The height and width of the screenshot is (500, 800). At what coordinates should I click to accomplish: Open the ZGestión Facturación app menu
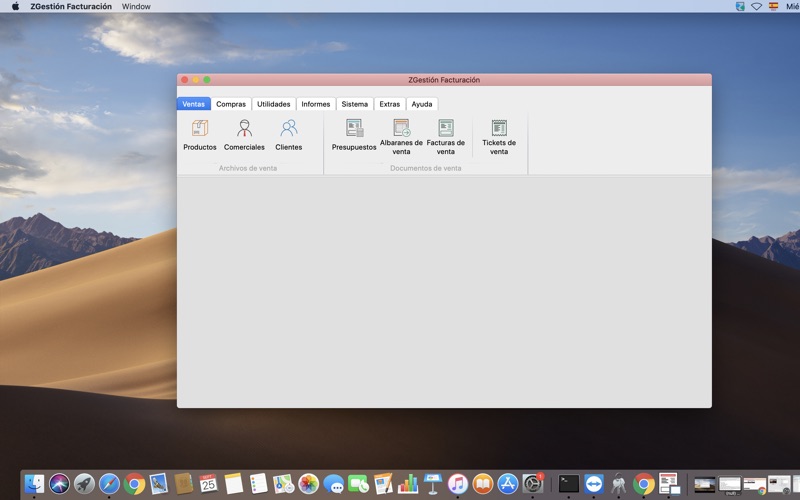71,6
